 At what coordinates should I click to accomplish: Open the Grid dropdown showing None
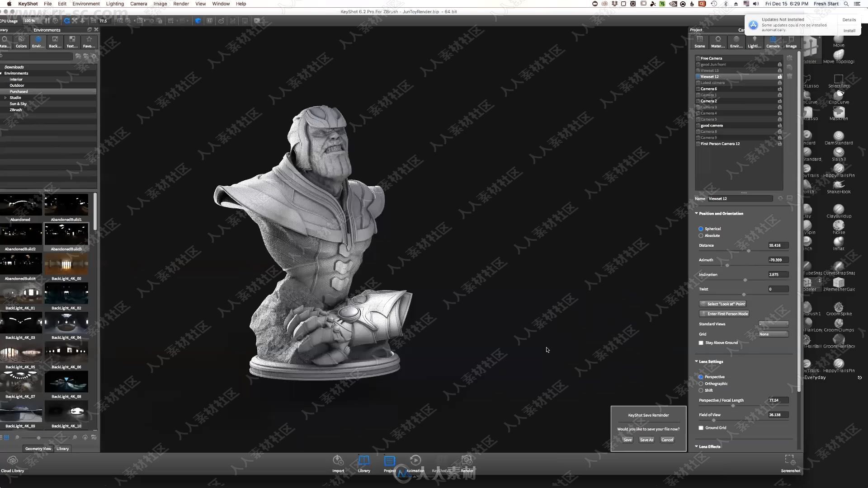pyautogui.click(x=774, y=334)
